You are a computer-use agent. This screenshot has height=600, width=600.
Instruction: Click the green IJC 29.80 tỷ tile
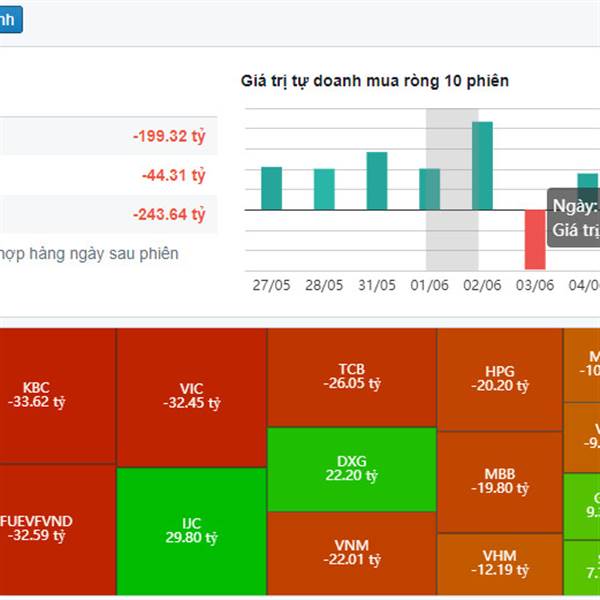[192, 531]
